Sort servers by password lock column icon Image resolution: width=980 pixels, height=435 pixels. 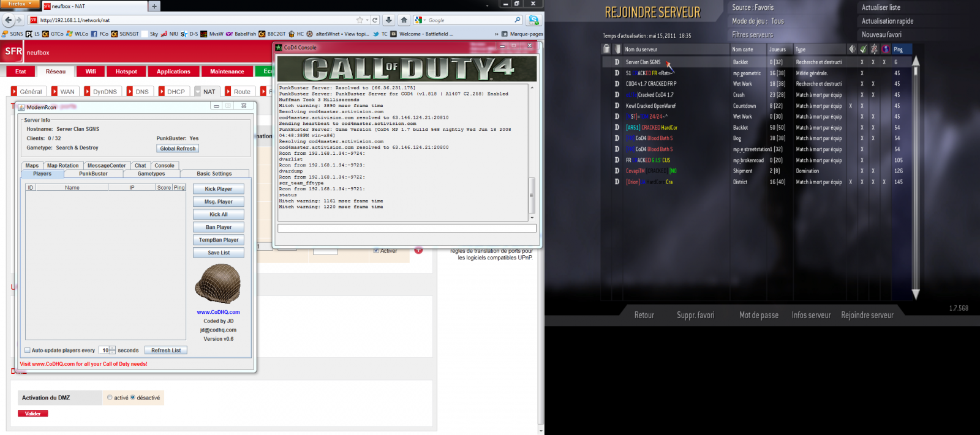(x=606, y=49)
